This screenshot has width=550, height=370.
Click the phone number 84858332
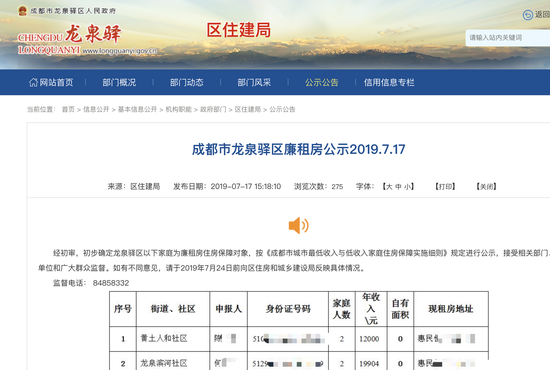pyautogui.click(x=111, y=283)
